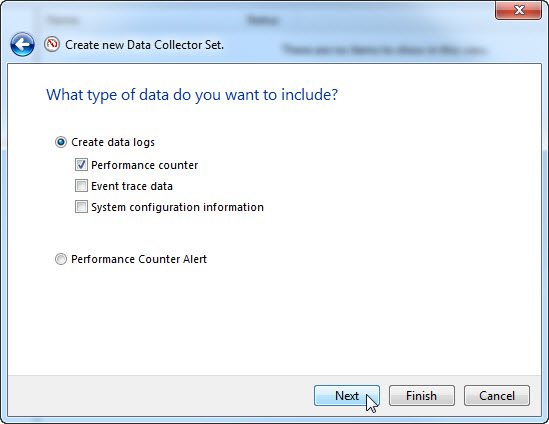Go back with the blue arrow button
Viewport: 549px width, 424px height.
point(22,44)
